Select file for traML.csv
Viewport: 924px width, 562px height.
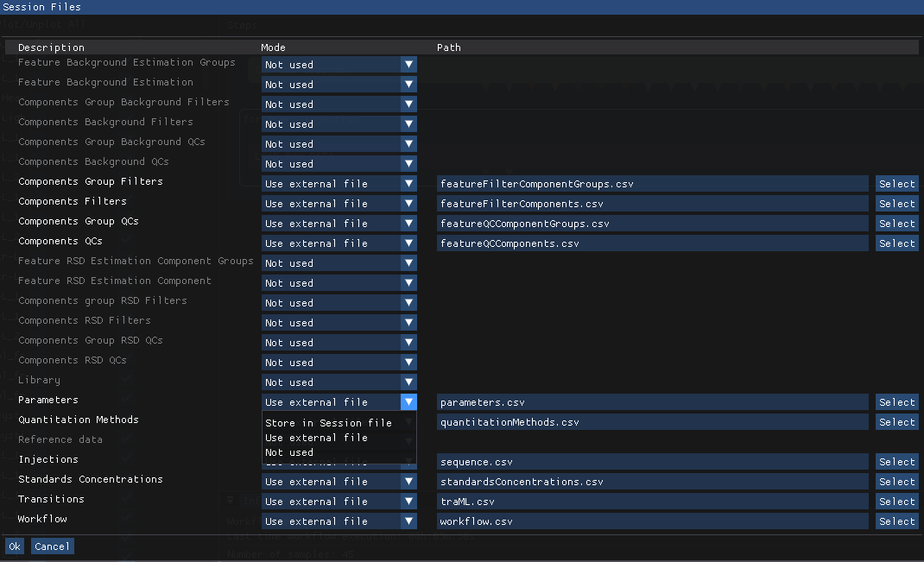[897, 502]
